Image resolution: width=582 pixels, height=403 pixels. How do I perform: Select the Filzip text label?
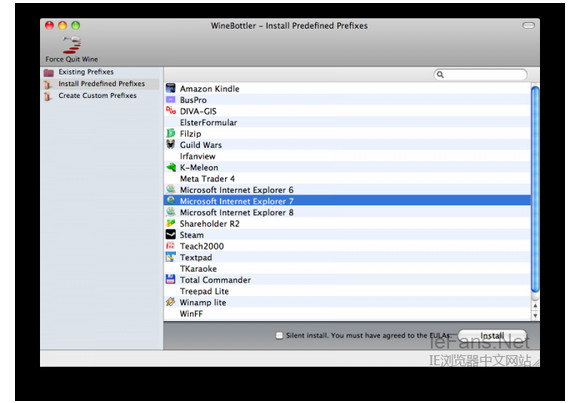tap(190, 134)
